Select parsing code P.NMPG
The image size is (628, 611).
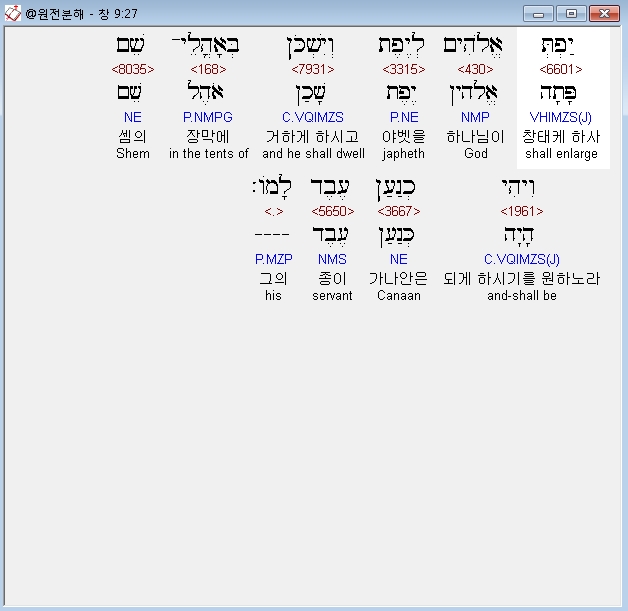point(208,117)
